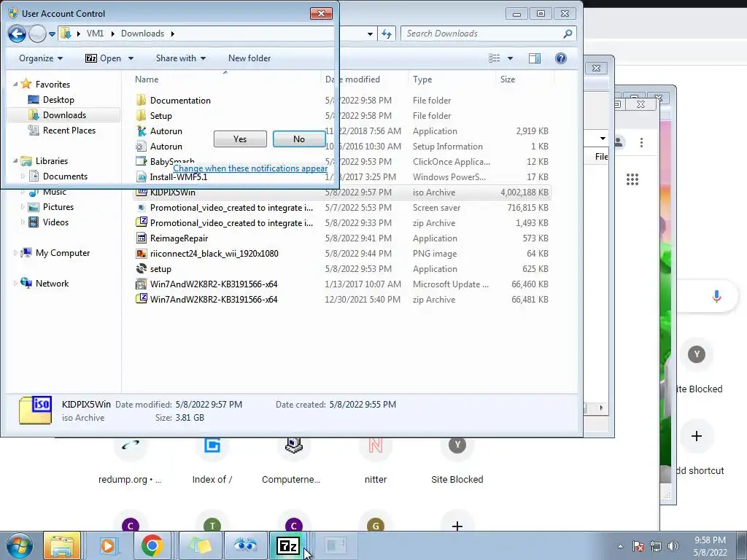
Task: Click the 7-Zip taskbar icon
Action: point(288,545)
